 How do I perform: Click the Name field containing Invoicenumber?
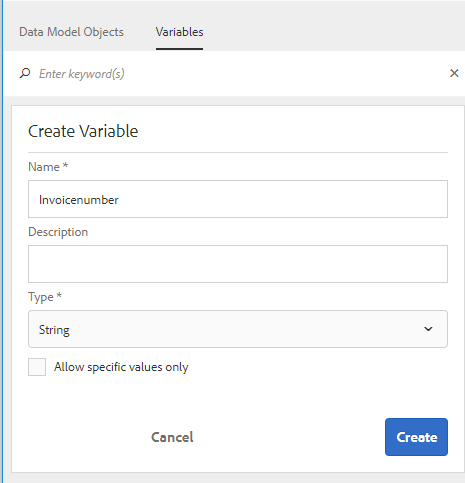(x=238, y=199)
